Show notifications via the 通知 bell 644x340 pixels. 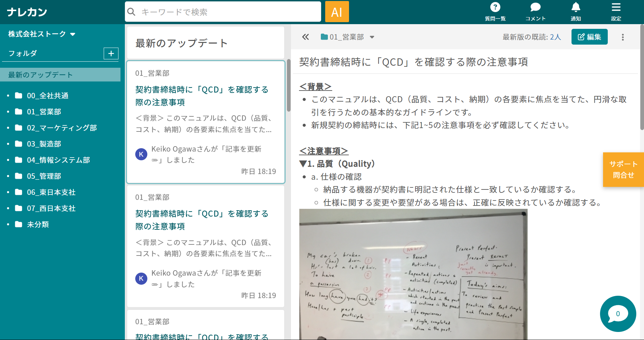pyautogui.click(x=576, y=11)
